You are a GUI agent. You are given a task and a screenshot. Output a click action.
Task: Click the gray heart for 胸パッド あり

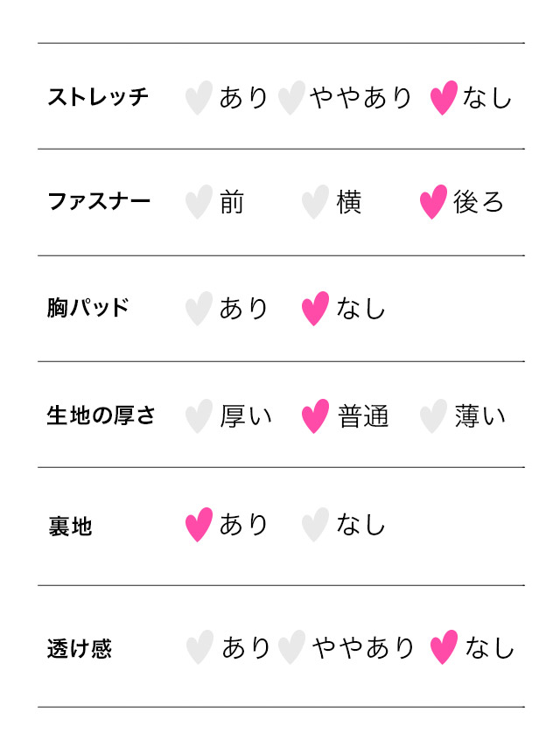199,308
